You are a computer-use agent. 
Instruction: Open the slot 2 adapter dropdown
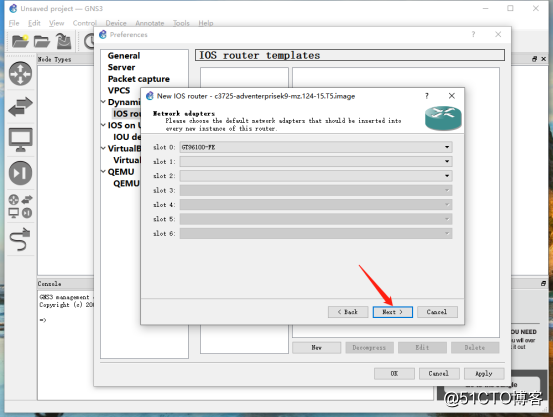[316, 176]
